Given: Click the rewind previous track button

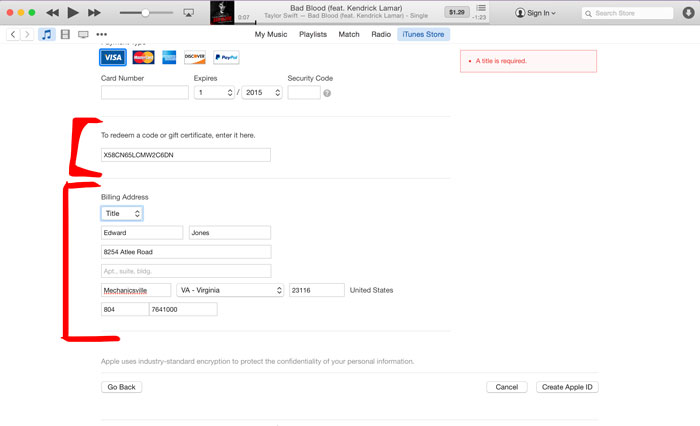Looking at the screenshot, I should [x=52, y=13].
